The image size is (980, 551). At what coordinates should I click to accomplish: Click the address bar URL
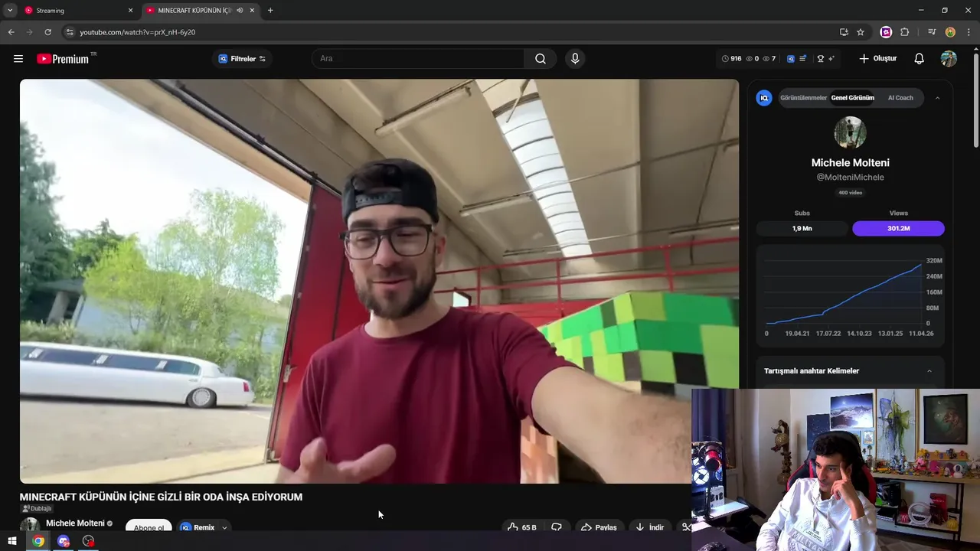pos(138,32)
